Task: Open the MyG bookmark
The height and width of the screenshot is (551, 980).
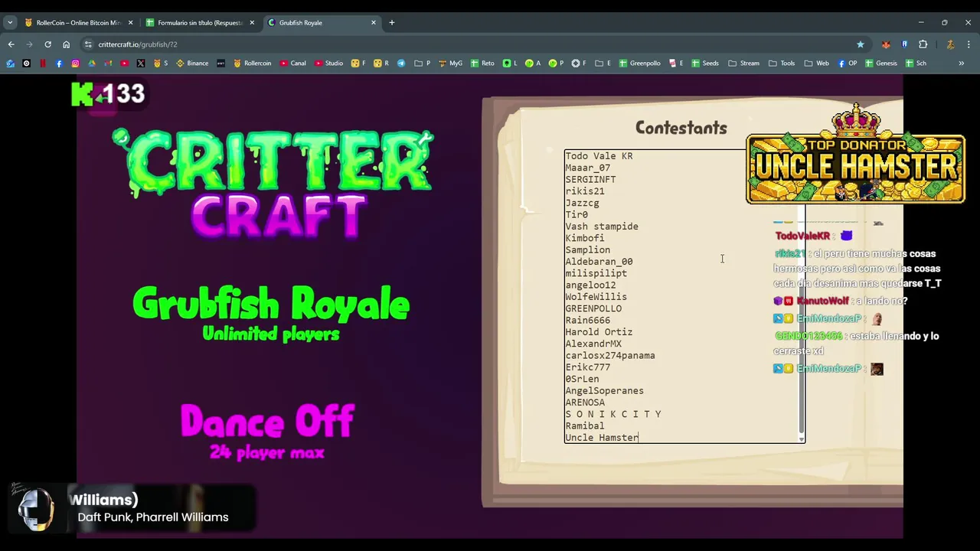Action: click(x=450, y=63)
